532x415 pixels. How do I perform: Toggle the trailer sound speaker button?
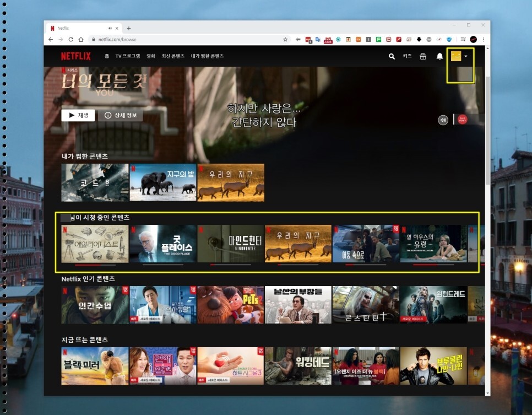[x=443, y=120]
